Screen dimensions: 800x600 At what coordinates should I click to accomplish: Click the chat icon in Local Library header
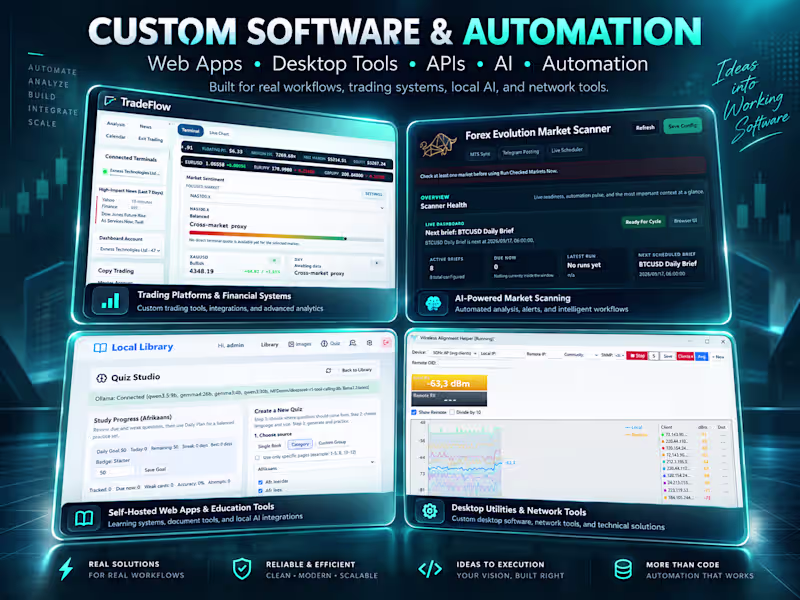[353, 343]
